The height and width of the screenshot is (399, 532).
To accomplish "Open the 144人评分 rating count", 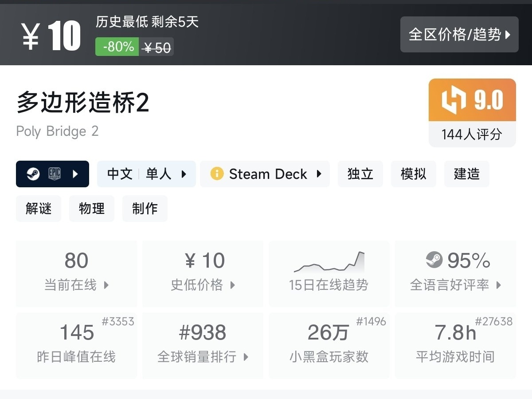I will click(472, 134).
